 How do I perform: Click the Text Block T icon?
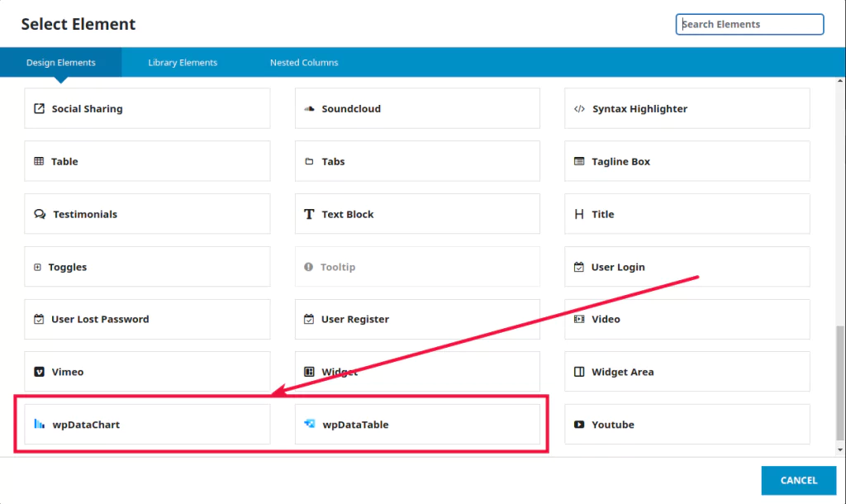coord(309,214)
